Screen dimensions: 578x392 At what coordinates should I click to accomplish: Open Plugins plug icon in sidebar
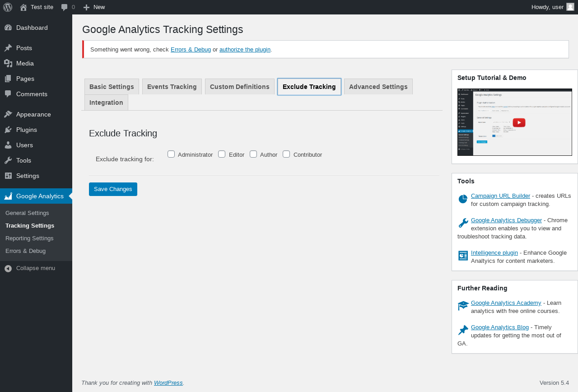(x=8, y=130)
